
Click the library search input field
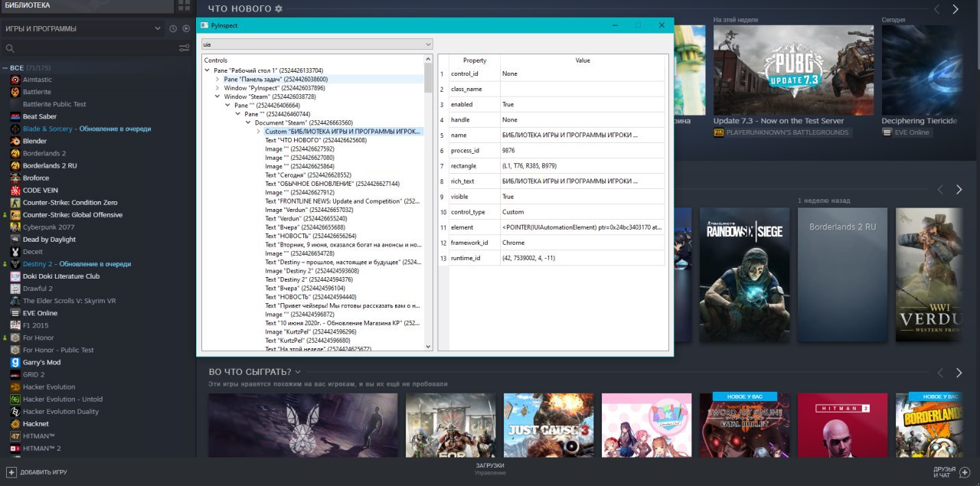92,48
